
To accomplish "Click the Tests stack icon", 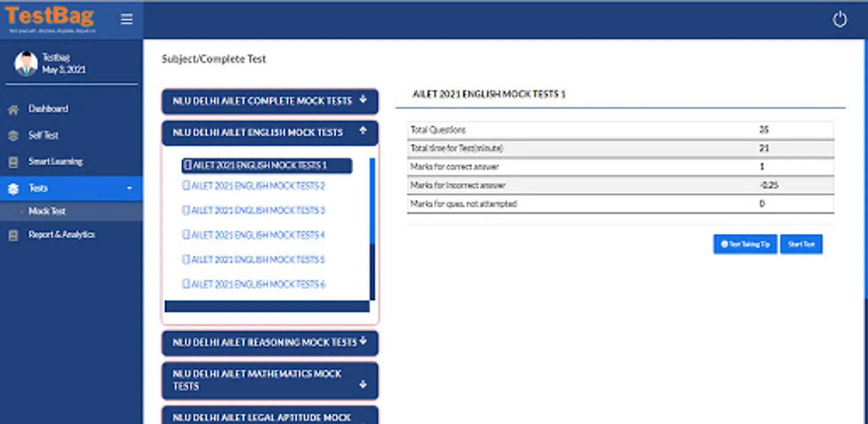I will pyautogui.click(x=13, y=188).
